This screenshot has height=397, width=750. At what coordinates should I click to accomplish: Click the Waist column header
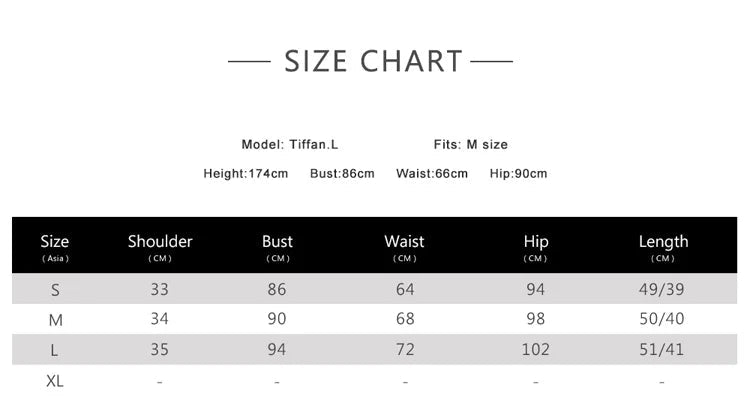404,247
